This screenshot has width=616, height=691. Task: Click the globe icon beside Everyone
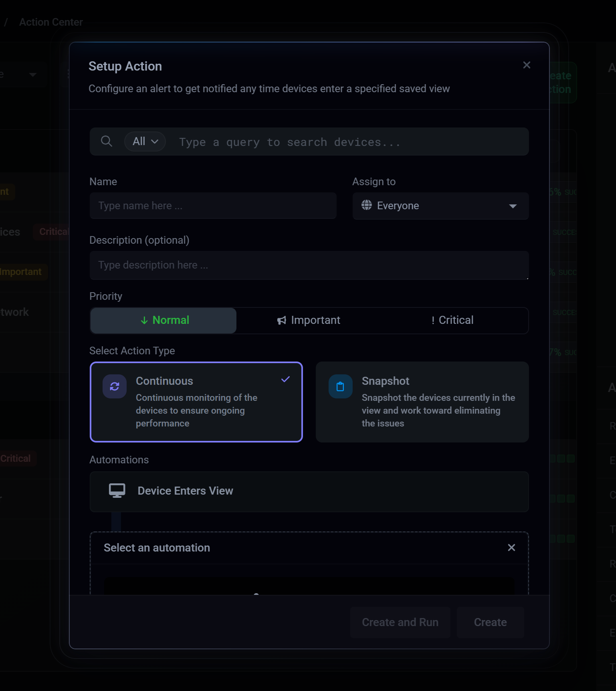(366, 206)
